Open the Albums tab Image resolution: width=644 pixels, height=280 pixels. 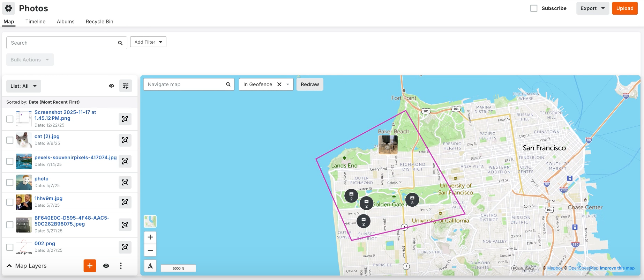click(66, 22)
